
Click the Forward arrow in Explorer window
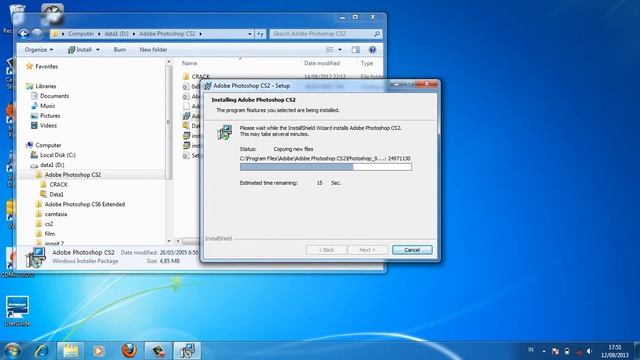click(37, 33)
